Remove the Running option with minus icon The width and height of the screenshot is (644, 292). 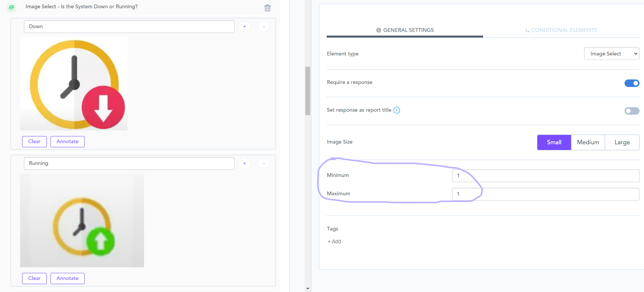click(x=264, y=163)
